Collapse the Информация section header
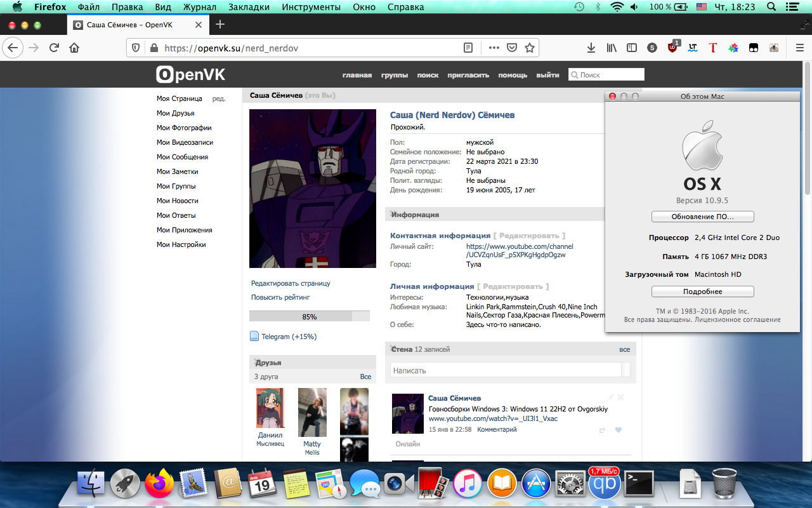Viewport: 812px width, 508px height. [x=416, y=215]
